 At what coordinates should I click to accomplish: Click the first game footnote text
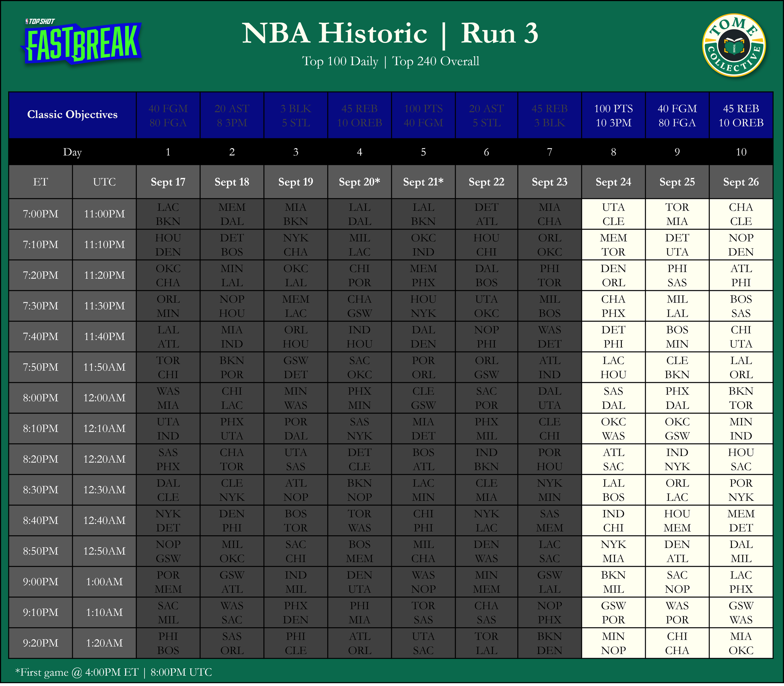point(113,672)
